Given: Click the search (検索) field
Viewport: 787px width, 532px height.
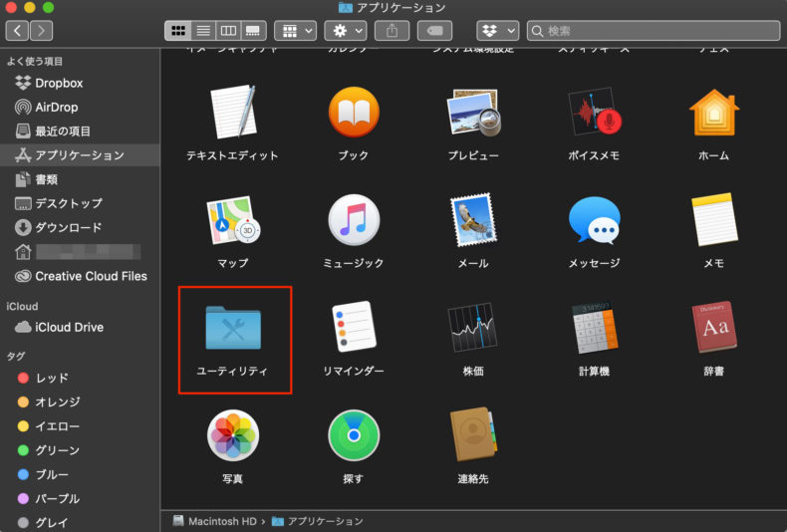Looking at the screenshot, I should point(654,31).
